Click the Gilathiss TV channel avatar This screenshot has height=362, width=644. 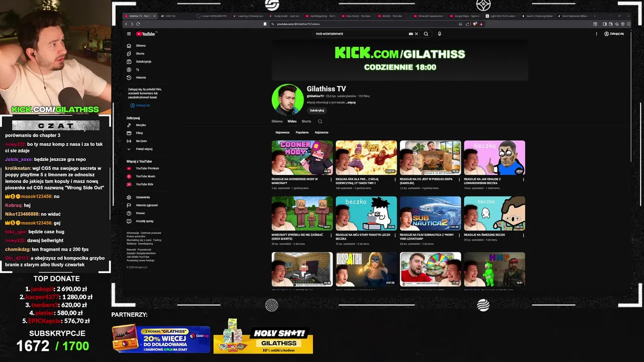click(x=288, y=100)
